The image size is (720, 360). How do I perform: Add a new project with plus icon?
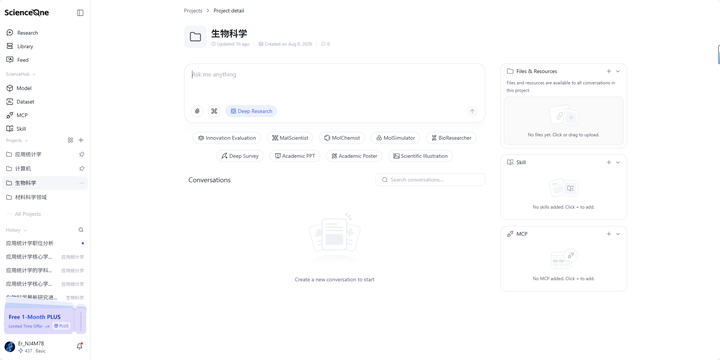coord(81,140)
